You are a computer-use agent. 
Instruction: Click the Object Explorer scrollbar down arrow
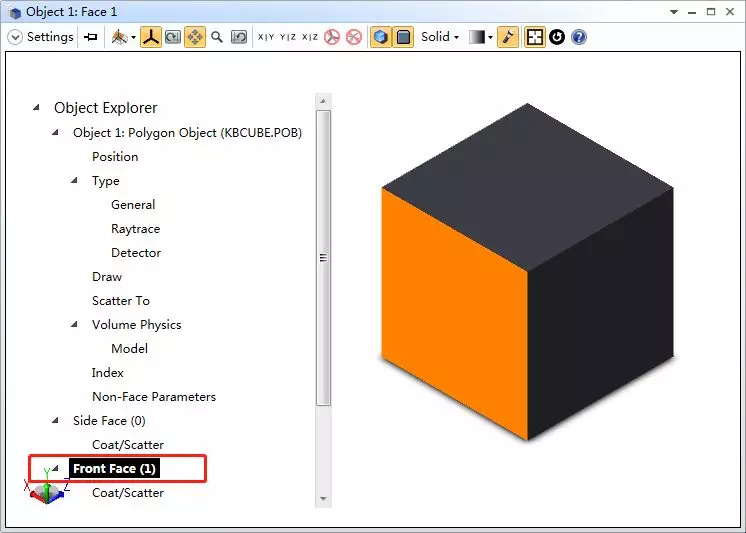323,498
